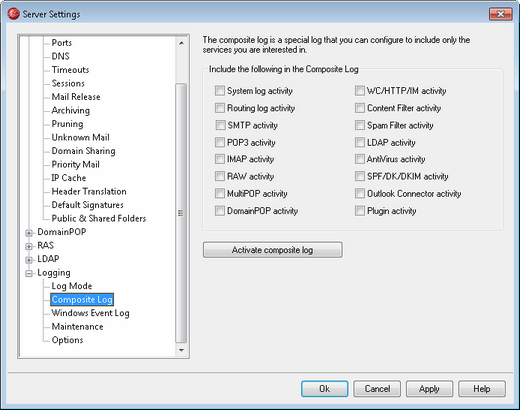
Task: Expand the DomainPOP tree node
Action: pyautogui.click(x=29, y=233)
